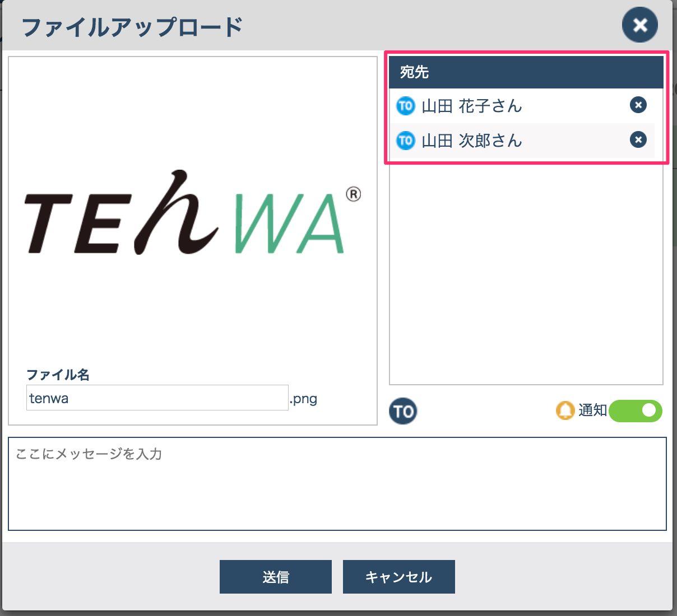Close the file upload dialog

coord(640,25)
